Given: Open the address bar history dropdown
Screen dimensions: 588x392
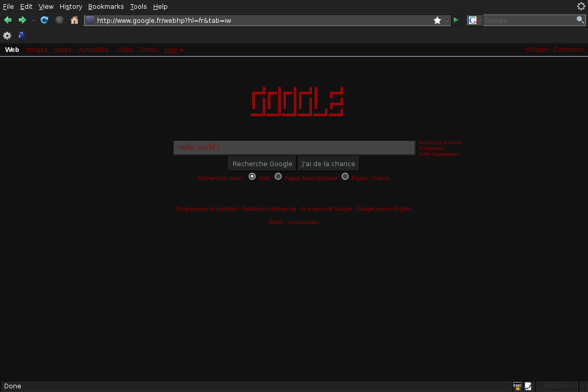Looking at the screenshot, I should 447,21.
